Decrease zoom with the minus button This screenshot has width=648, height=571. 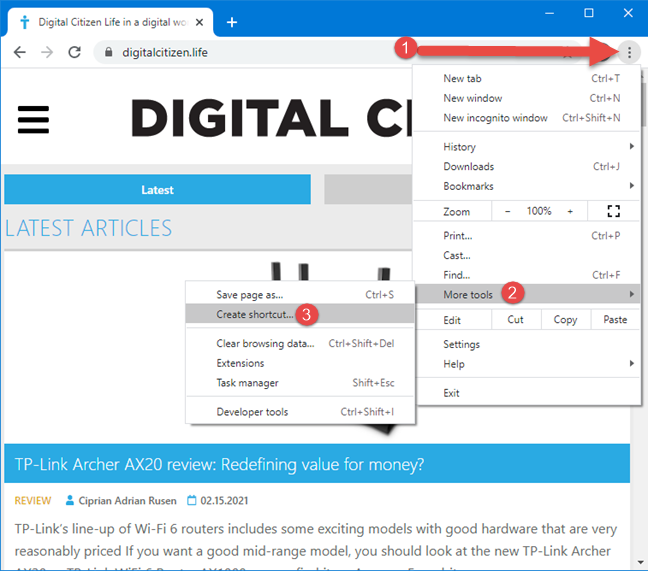point(507,211)
